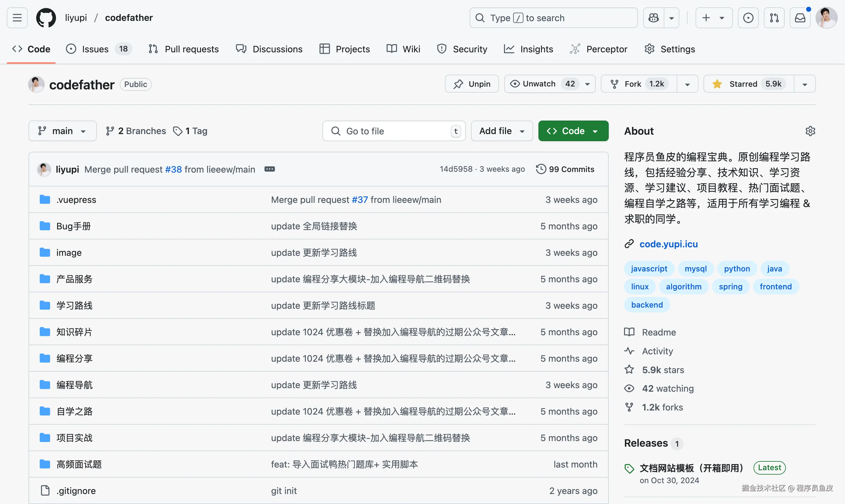The height and width of the screenshot is (504, 845).
Task: Click the About section gear icon
Action: pos(810,131)
